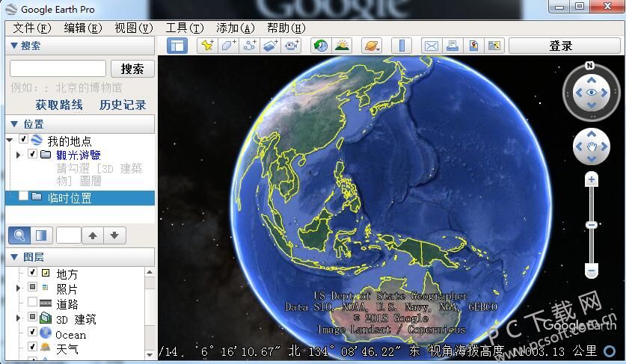Click the magnifier search places icon

pyautogui.click(x=19, y=235)
